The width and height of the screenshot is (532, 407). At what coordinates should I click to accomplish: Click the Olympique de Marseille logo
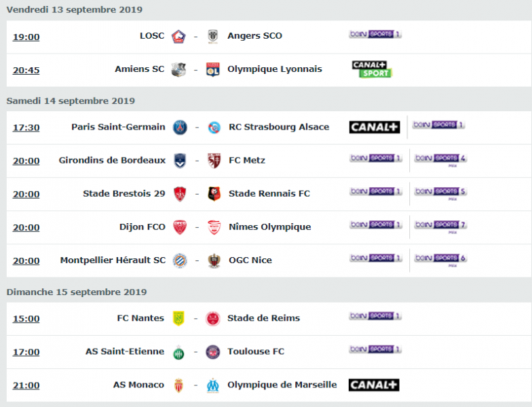tap(213, 385)
